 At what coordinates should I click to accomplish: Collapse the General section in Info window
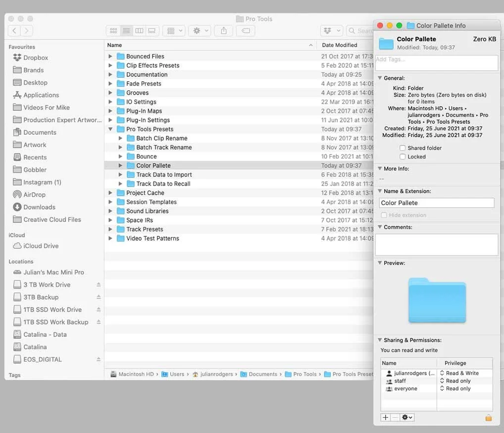tap(380, 78)
